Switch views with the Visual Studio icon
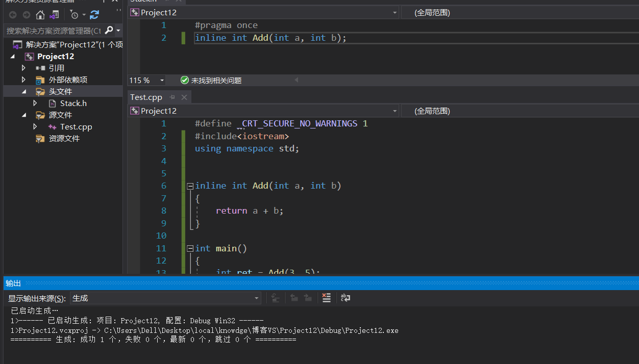This screenshot has width=639, height=364. [54, 15]
